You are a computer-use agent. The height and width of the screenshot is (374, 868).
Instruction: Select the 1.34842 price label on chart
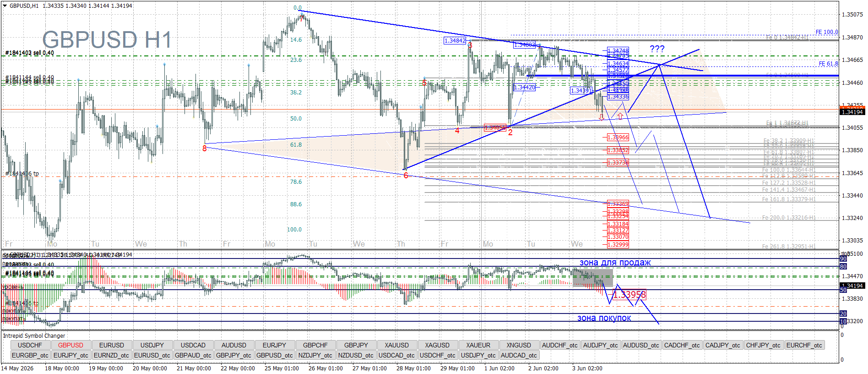pyautogui.click(x=455, y=41)
